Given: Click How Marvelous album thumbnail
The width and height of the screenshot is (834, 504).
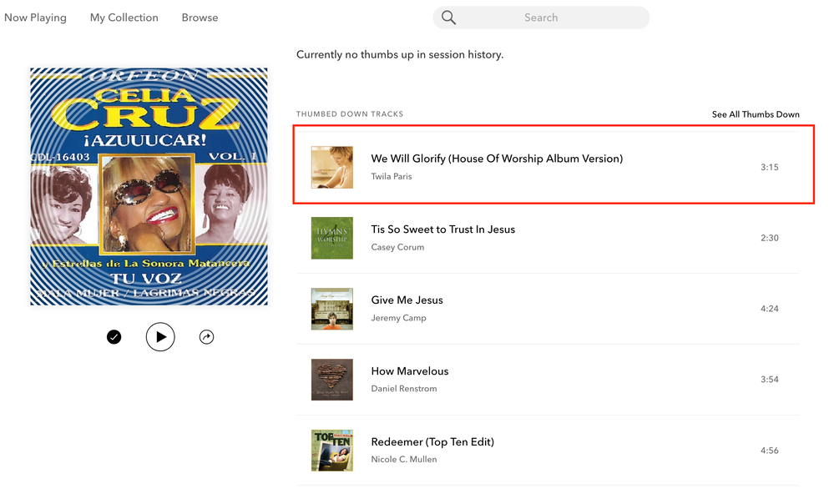Looking at the screenshot, I should (332, 380).
